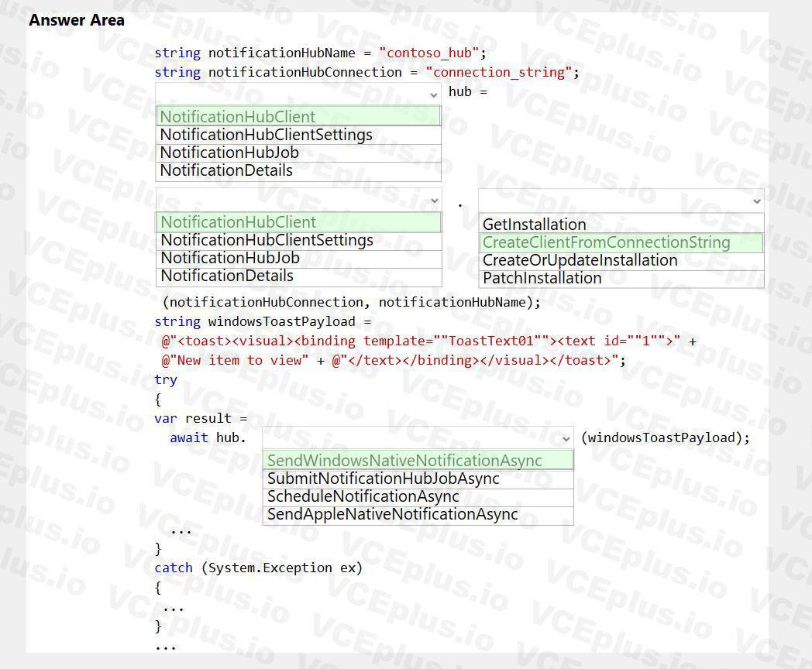Image resolution: width=812 pixels, height=669 pixels.
Task: Select NotificationDetails in the second dropdown list
Action: pyautogui.click(x=299, y=276)
